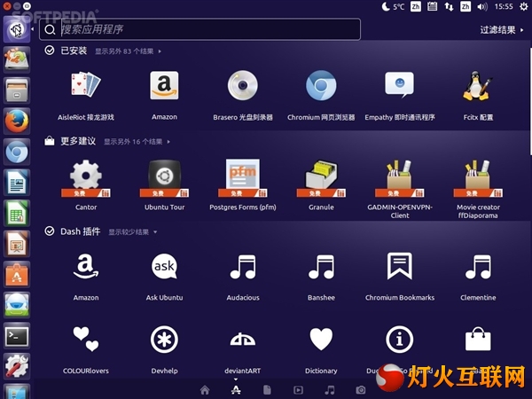Open the volume indicator menu
The height and width of the screenshot is (399, 532).
[482, 6]
